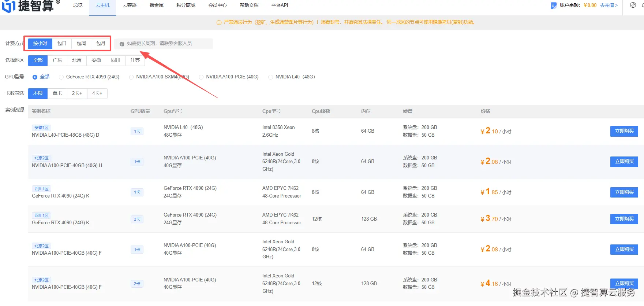644x306 pixels.
Task: Select NVIDIA L40 (48G) radio option
Action: coord(270,77)
